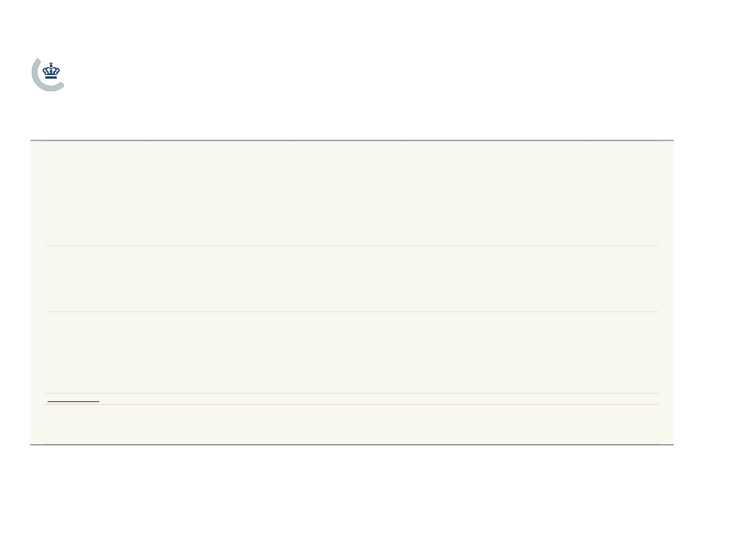The image size is (756, 535).
Task: Click the empty footer area under the short line
Action: point(352,424)
